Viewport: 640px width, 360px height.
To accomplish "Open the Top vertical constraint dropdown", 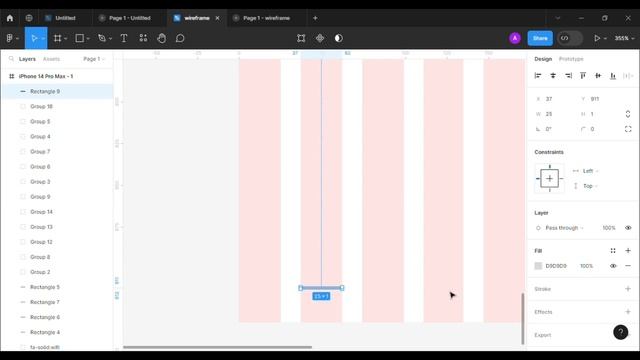I will coord(590,186).
